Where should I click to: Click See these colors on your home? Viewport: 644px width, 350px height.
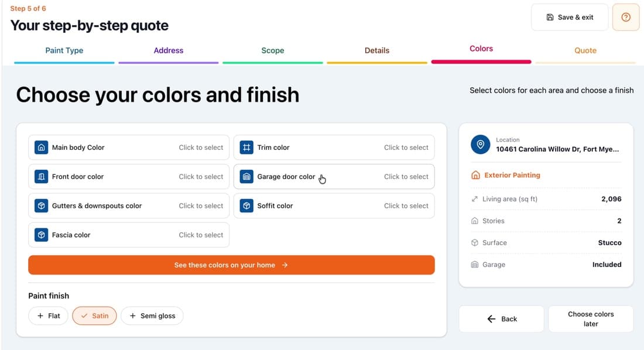tap(231, 265)
